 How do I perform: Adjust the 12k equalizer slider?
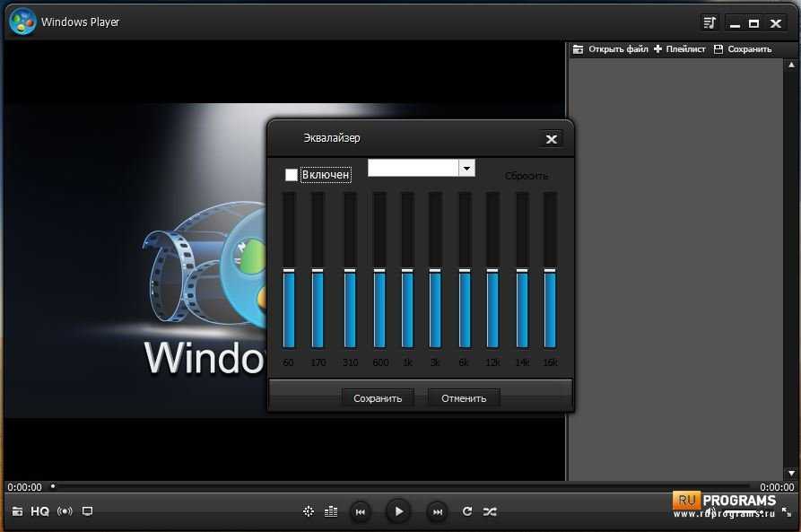[x=492, y=270]
